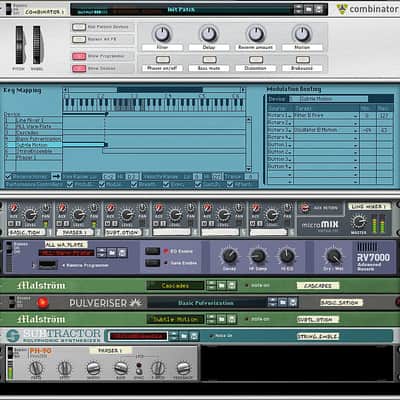
Task: Browse Pulveriser patch folder icon
Action: [283, 303]
